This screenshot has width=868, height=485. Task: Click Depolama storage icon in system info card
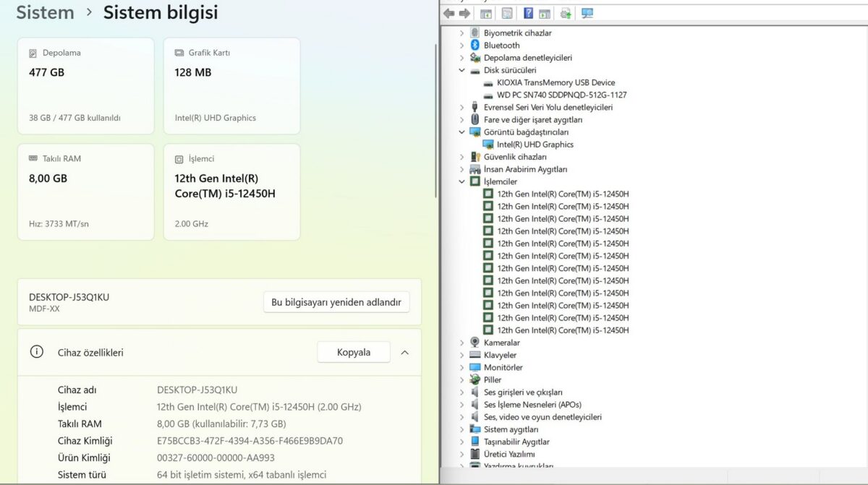tap(33, 53)
